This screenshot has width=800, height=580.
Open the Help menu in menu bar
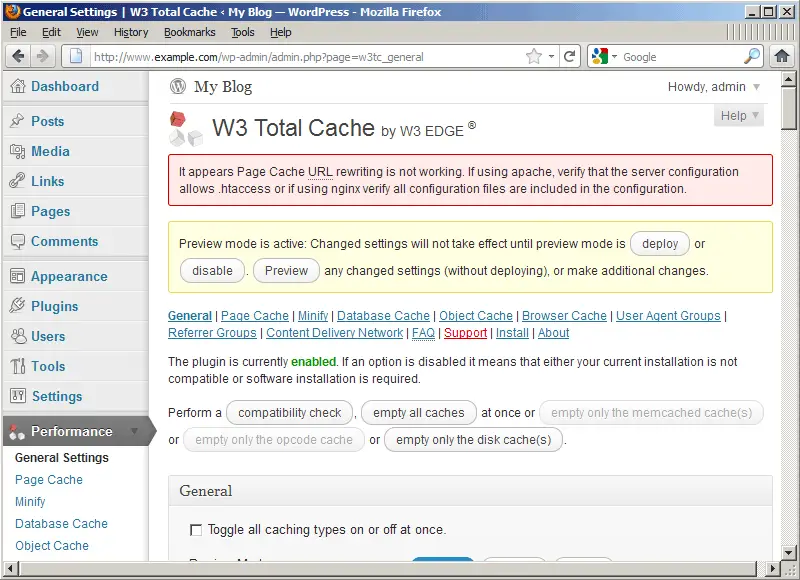(281, 32)
